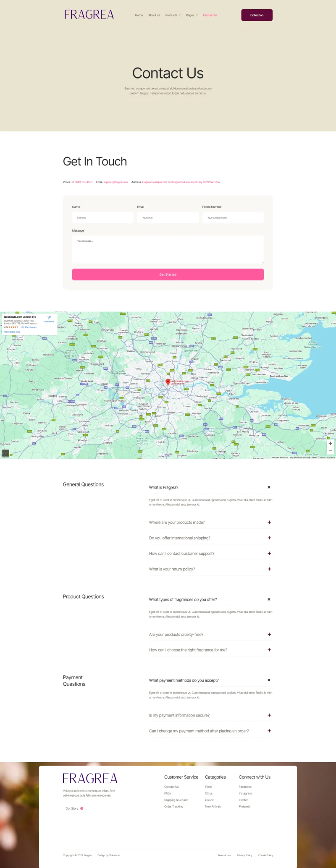
Task: Open the Home menu item
Action: pyautogui.click(x=139, y=15)
